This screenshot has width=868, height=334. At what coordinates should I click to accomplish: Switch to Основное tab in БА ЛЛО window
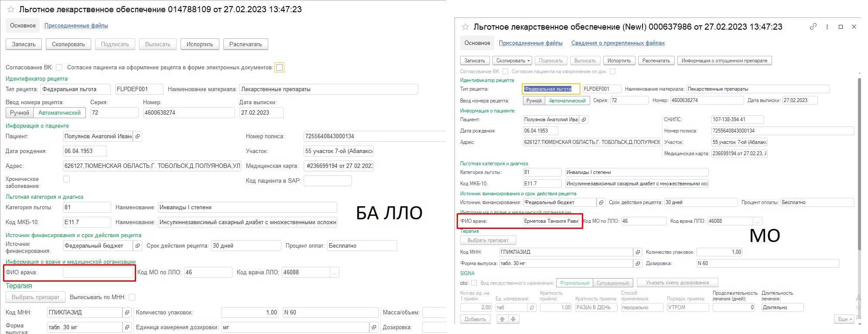(23, 26)
